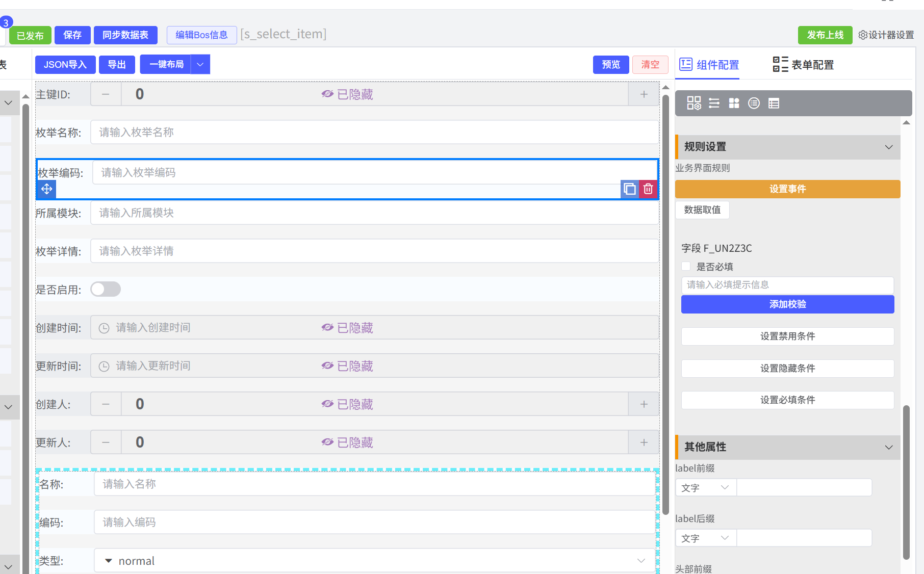This screenshot has width=924, height=574.
Task: Click the 已发布 status button
Action: click(30, 36)
